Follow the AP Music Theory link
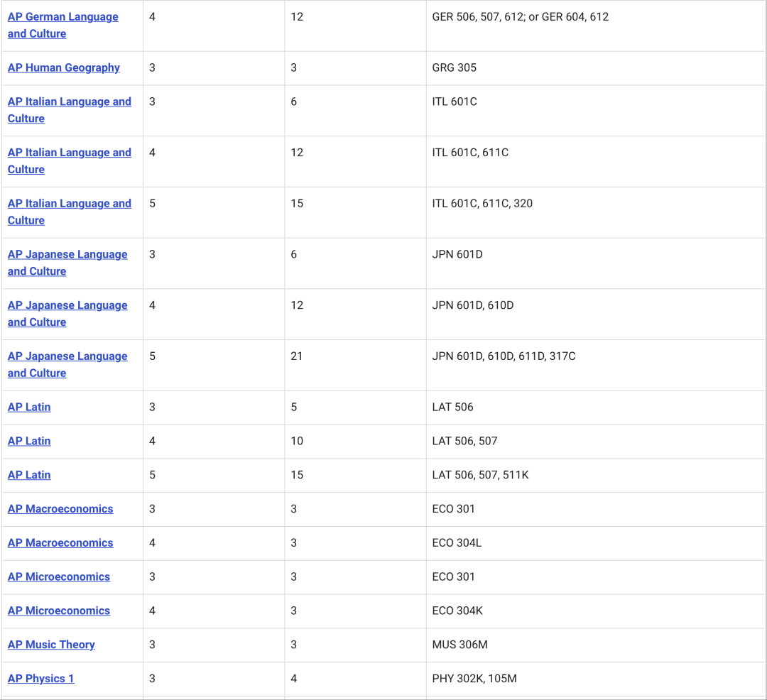The height and width of the screenshot is (700, 767). click(x=51, y=645)
